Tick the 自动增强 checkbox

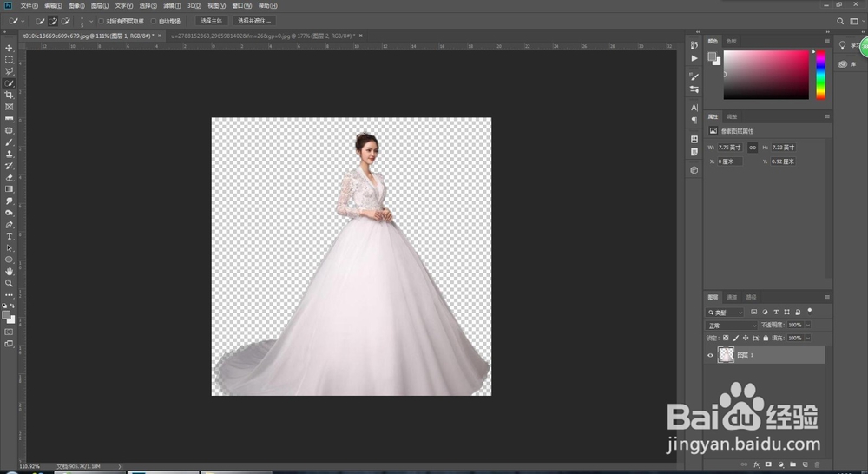[x=154, y=21]
